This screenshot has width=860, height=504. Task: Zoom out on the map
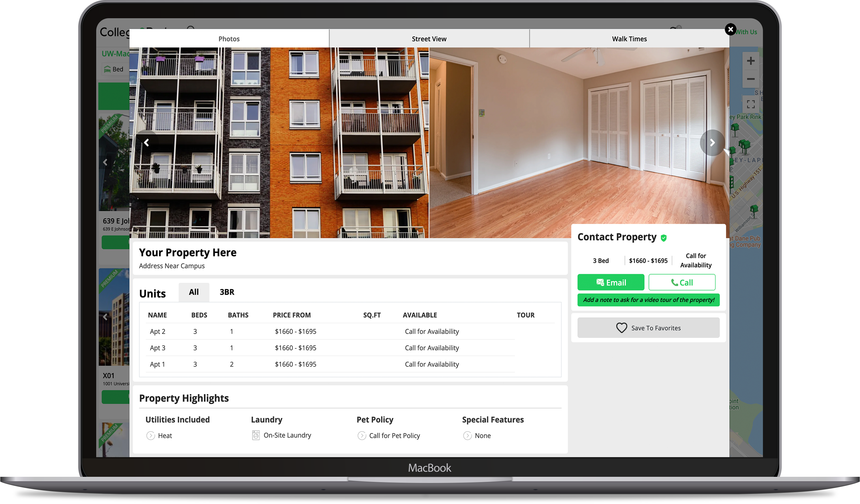click(750, 79)
